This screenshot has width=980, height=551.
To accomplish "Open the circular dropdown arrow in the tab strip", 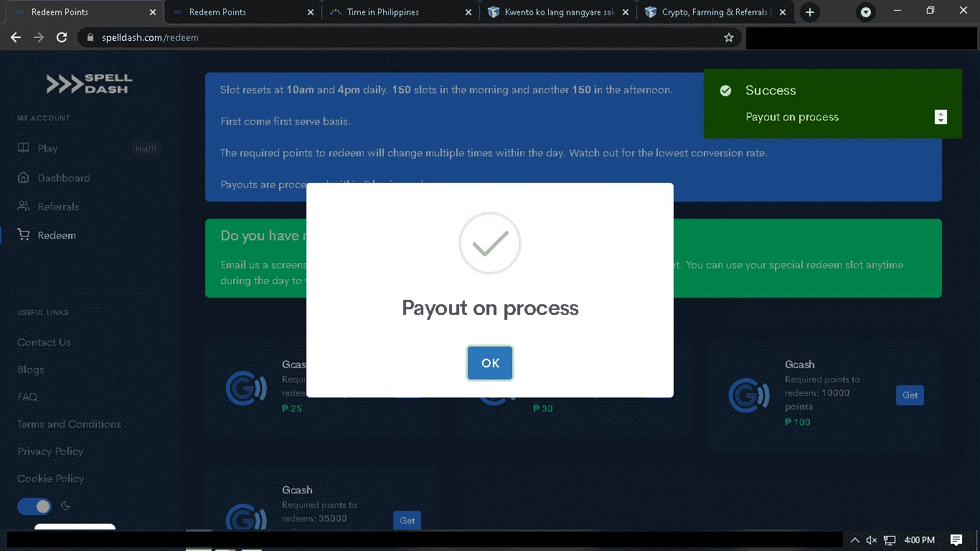I will click(866, 12).
